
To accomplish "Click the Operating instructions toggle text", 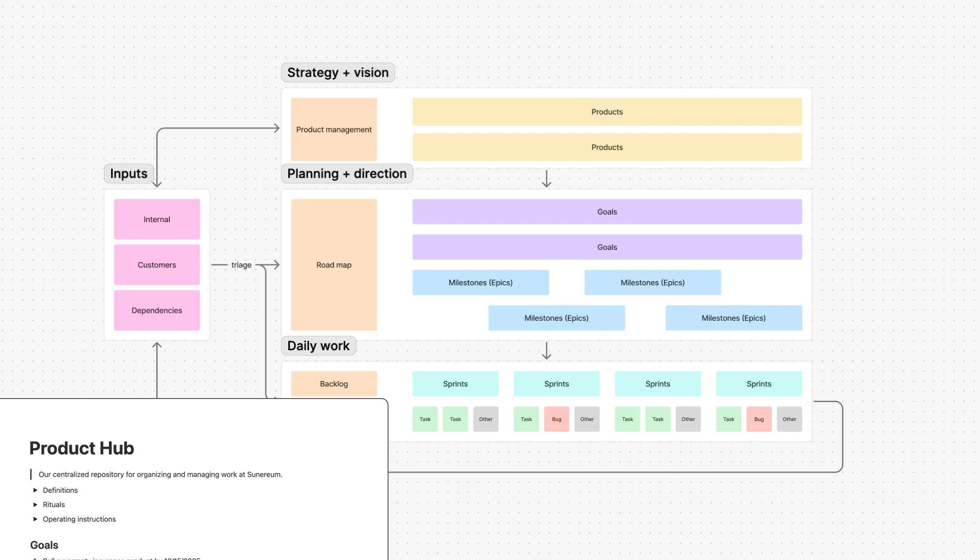I will click(x=79, y=519).
